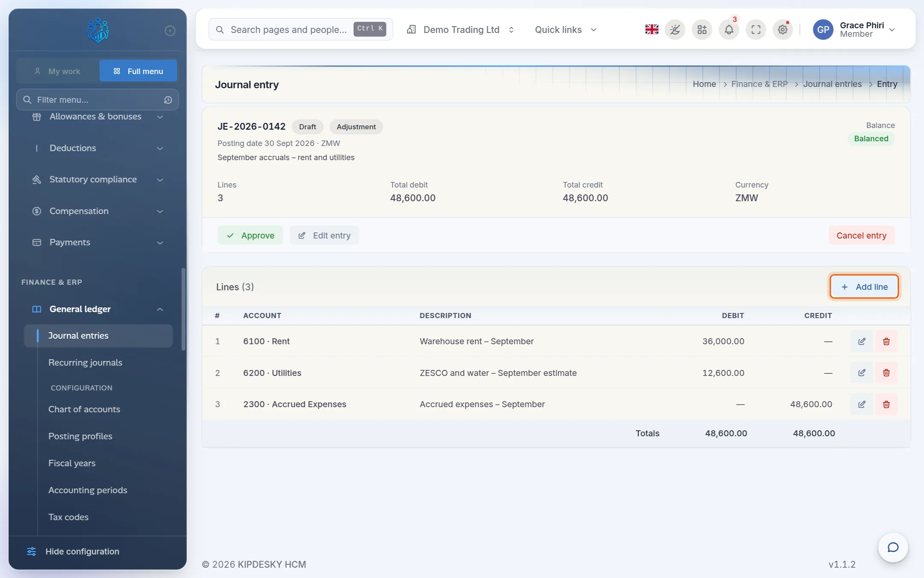Collapse sidebar using the circle icon

click(x=170, y=30)
